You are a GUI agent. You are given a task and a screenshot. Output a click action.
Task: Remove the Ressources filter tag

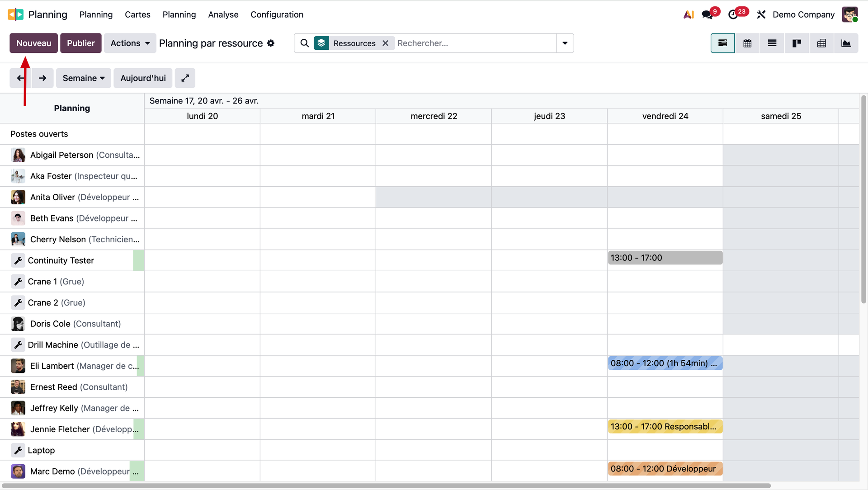(x=385, y=43)
